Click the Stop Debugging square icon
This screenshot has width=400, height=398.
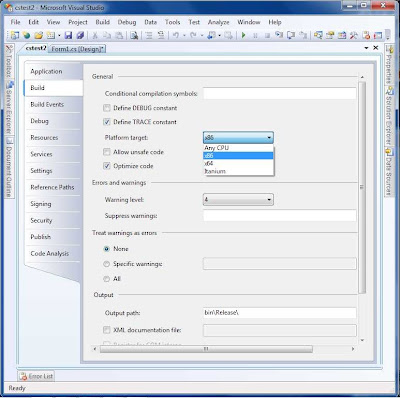pyautogui.click(x=267, y=35)
